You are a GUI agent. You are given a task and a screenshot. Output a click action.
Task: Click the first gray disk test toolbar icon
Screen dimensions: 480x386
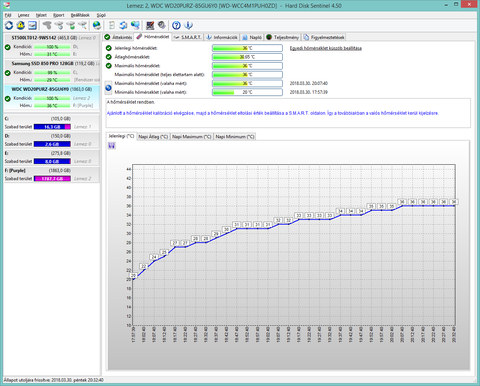pos(47,25)
